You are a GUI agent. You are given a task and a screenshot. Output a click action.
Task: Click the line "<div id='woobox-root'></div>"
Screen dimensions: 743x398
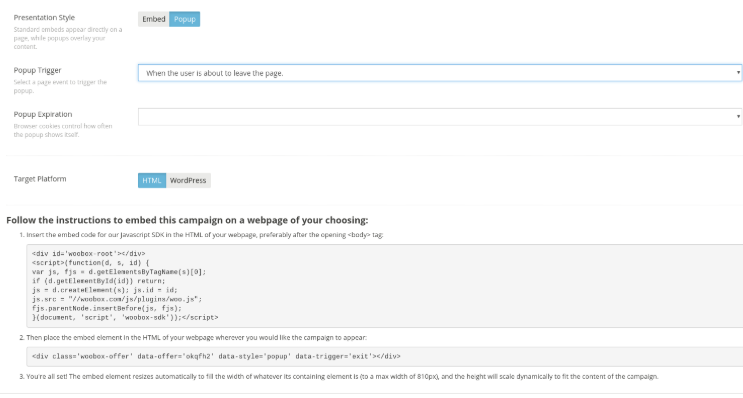tap(89, 253)
